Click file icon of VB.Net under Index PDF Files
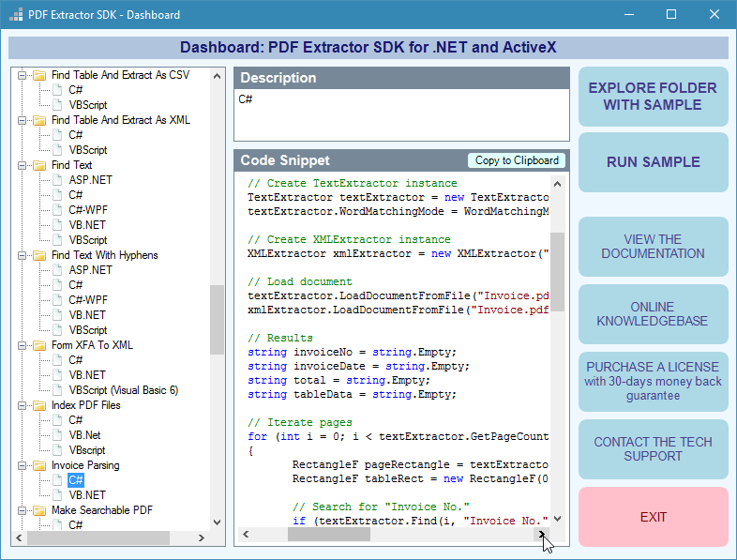 click(x=57, y=435)
